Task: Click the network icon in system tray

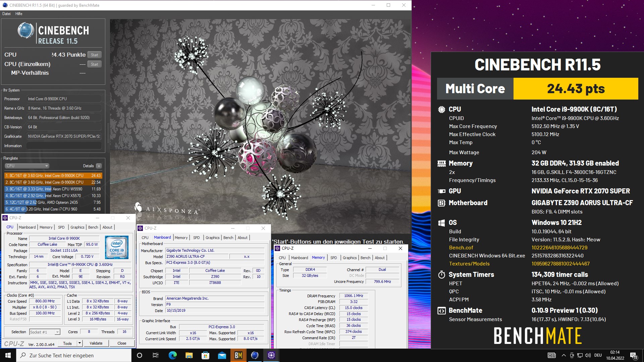Action: [580, 355]
